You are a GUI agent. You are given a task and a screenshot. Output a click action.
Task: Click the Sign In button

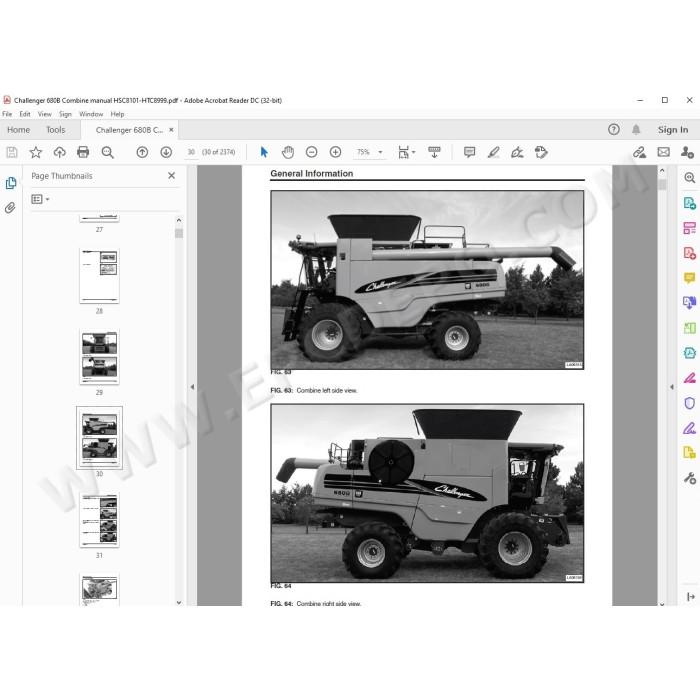coord(673,129)
